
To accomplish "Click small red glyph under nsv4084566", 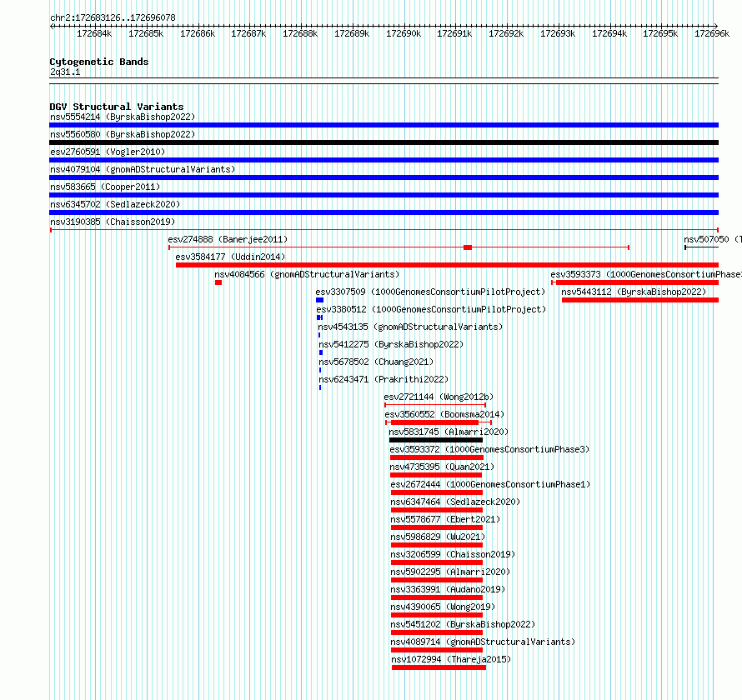I will click(218, 282).
